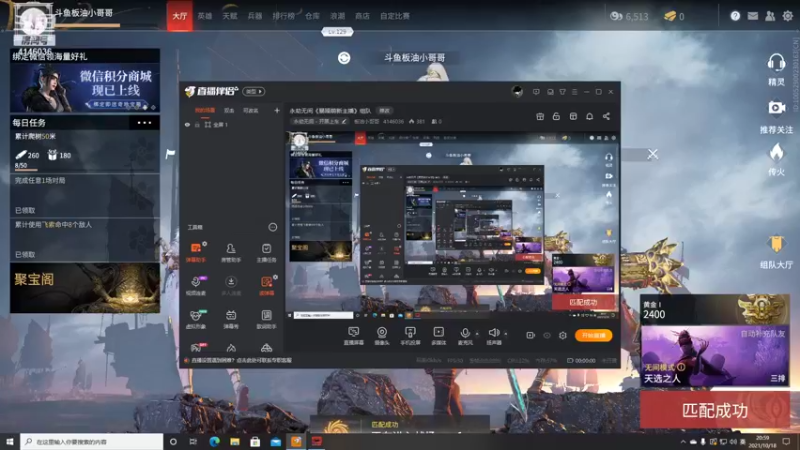Open the 弹幕秀 tool

pos(231,319)
